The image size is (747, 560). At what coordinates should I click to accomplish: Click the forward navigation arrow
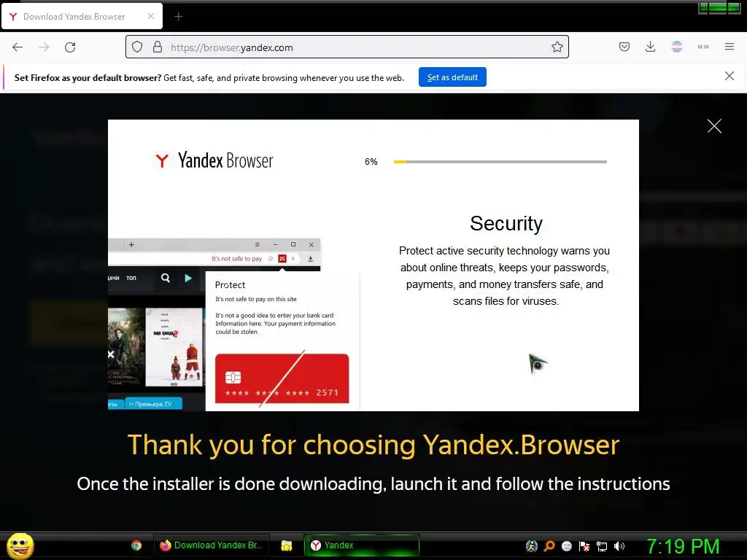pyautogui.click(x=44, y=47)
